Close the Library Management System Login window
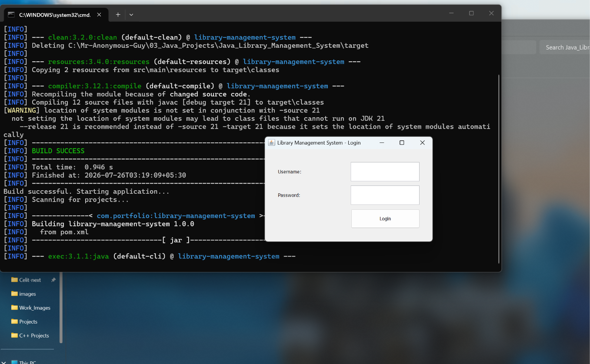590x364 pixels. click(x=422, y=142)
